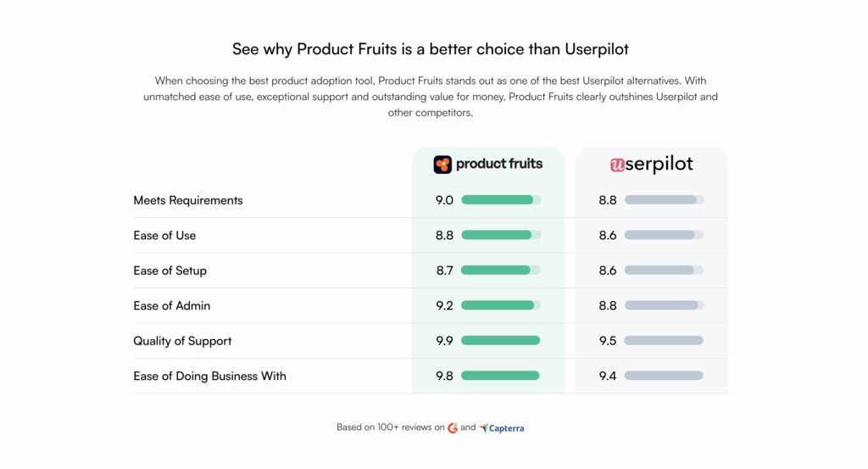The image size is (868, 469).
Task: Click Userpilot Ease of Doing Business bar
Action: (664, 376)
